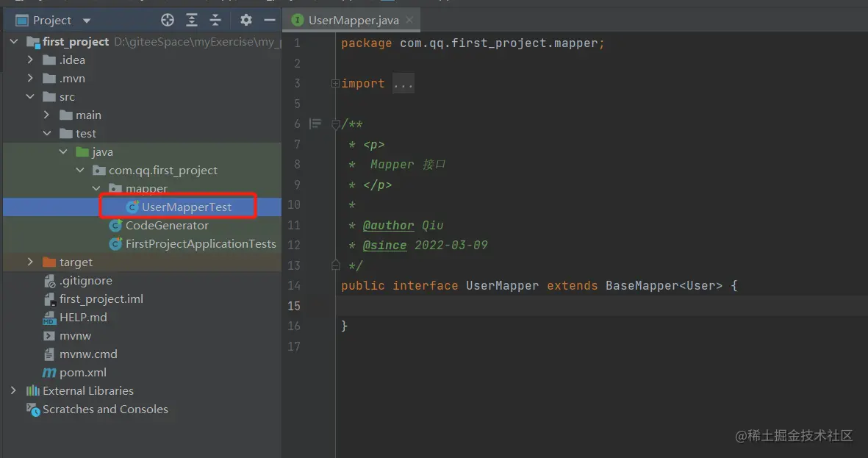Select mvnw.cmd file
Image resolution: width=868 pixels, height=458 pixels.
coord(88,354)
